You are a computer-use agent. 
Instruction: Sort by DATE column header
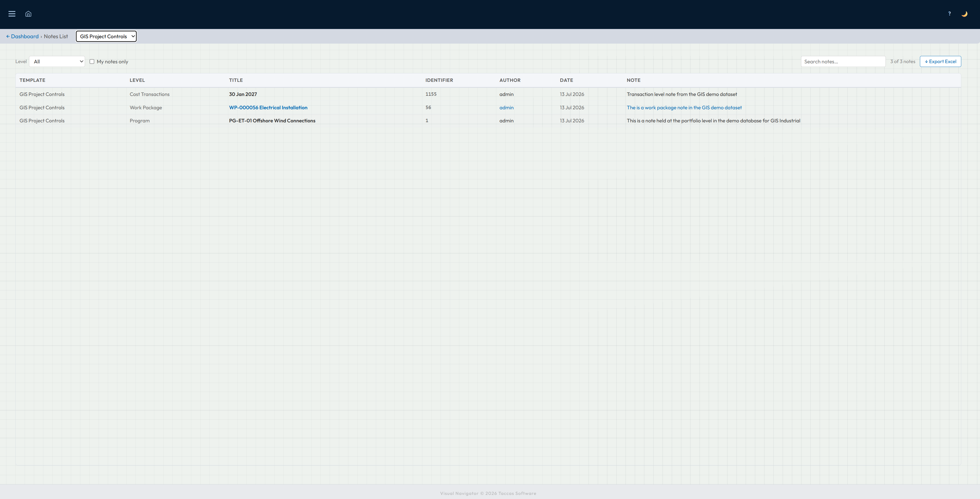click(566, 80)
